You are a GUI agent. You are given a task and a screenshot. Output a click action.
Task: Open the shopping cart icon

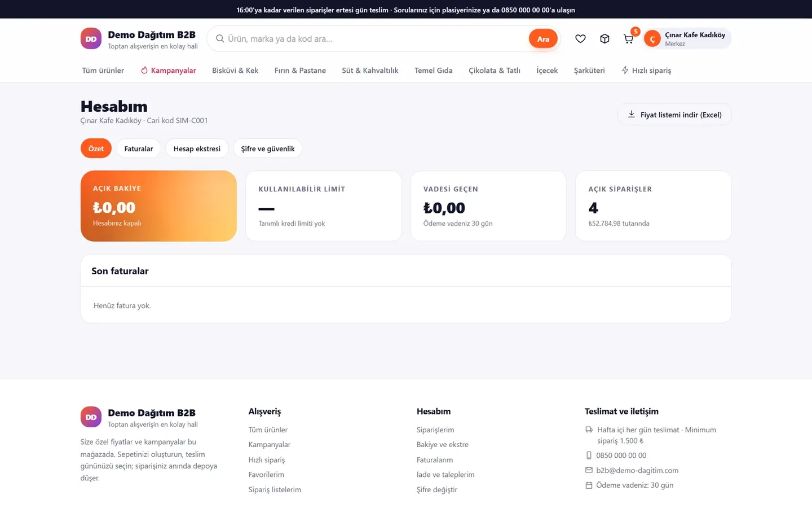(x=628, y=38)
